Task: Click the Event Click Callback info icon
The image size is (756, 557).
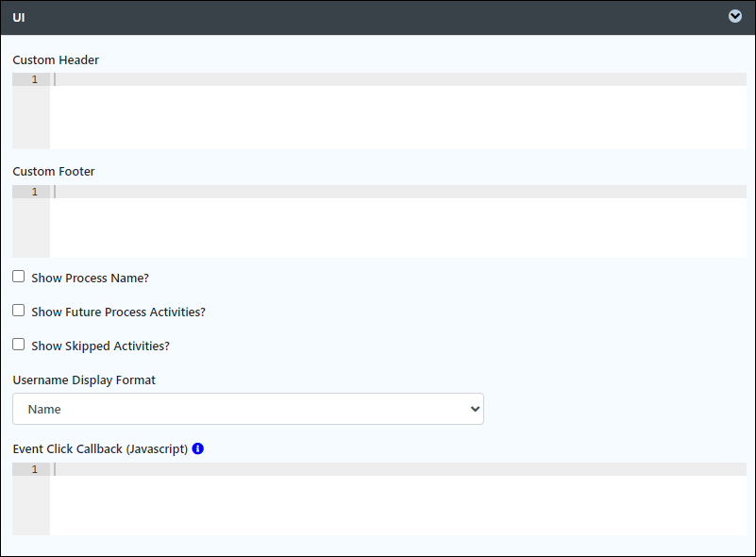Action: 197,448
